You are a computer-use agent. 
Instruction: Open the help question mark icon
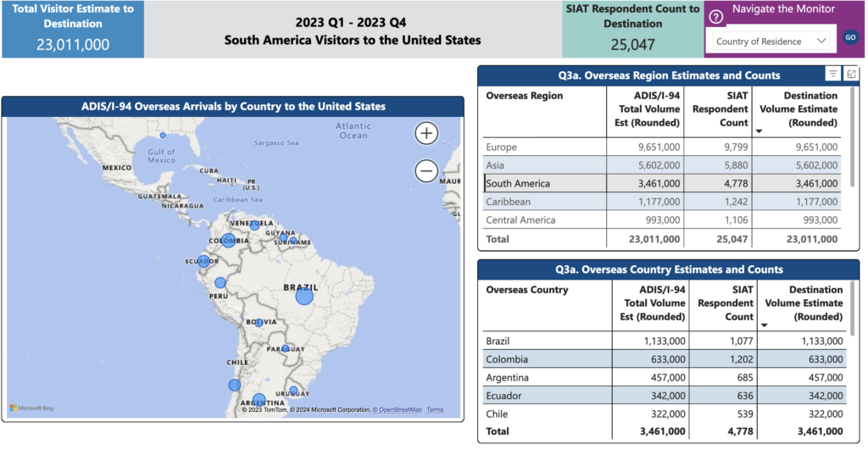click(715, 17)
